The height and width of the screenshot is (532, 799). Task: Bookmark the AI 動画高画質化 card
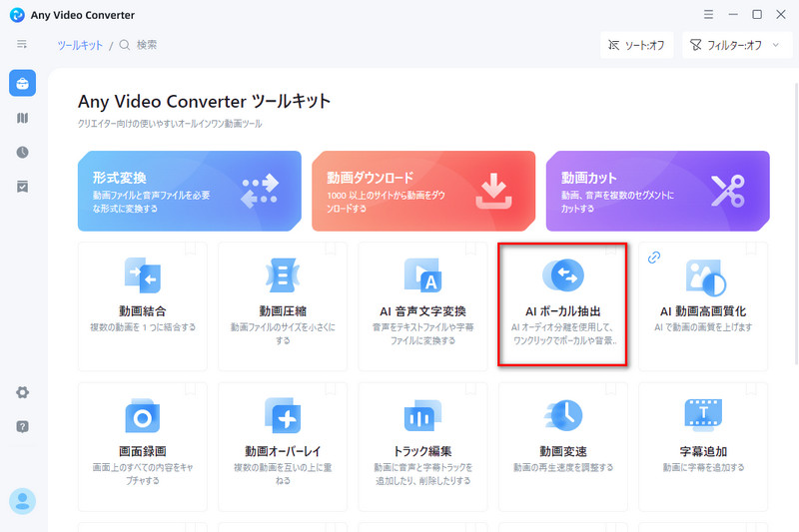click(751, 249)
